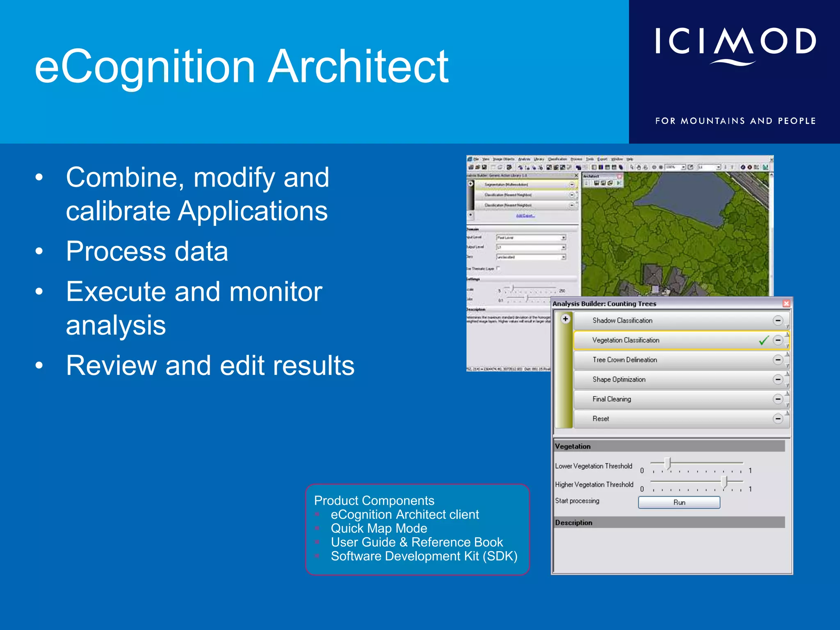840x630 pixels.
Task: Click the plus icon to add an action
Action: click(x=565, y=319)
